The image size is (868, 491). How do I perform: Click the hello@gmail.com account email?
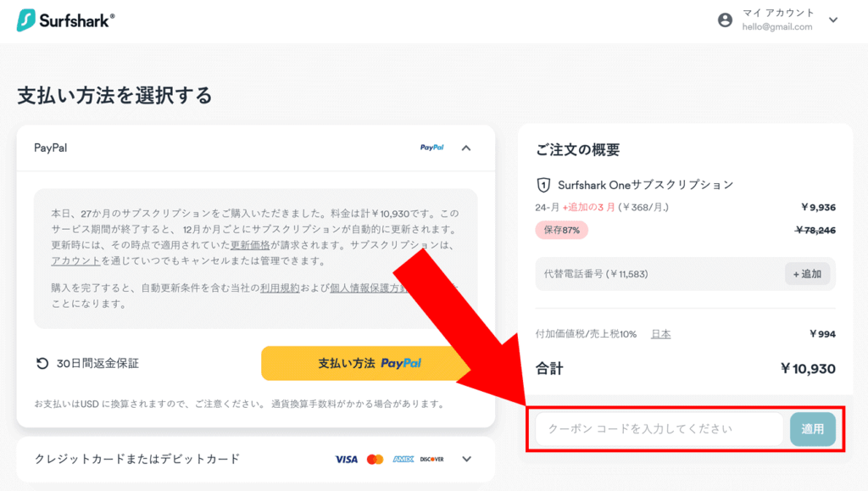[777, 26]
